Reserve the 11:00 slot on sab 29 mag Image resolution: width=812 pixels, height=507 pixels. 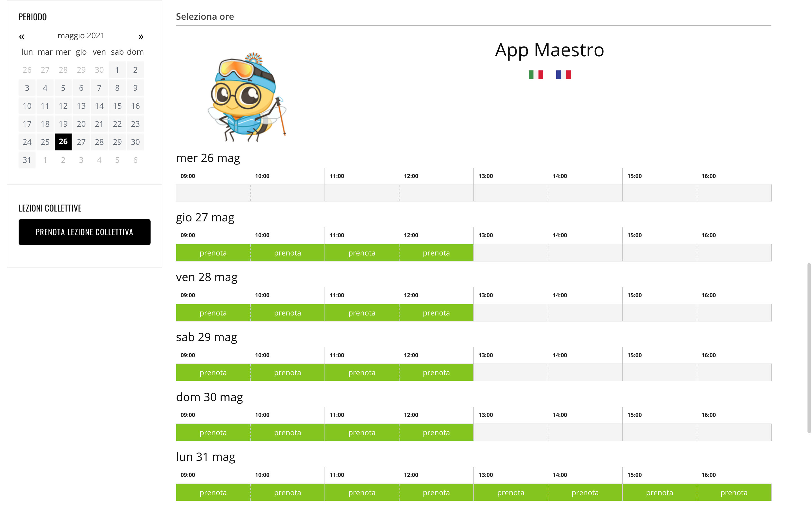362,373
